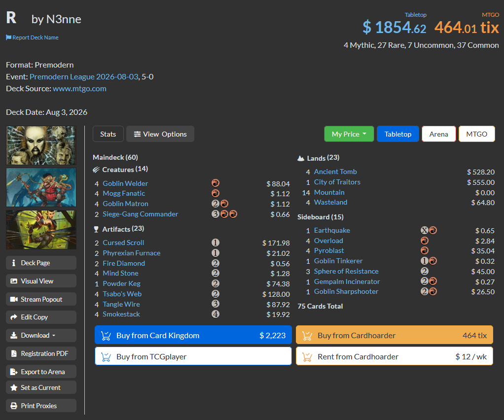The height and width of the screenshot is (420, 504).
Task: Switch prices to Tabletop
Action: click(398, 134)
